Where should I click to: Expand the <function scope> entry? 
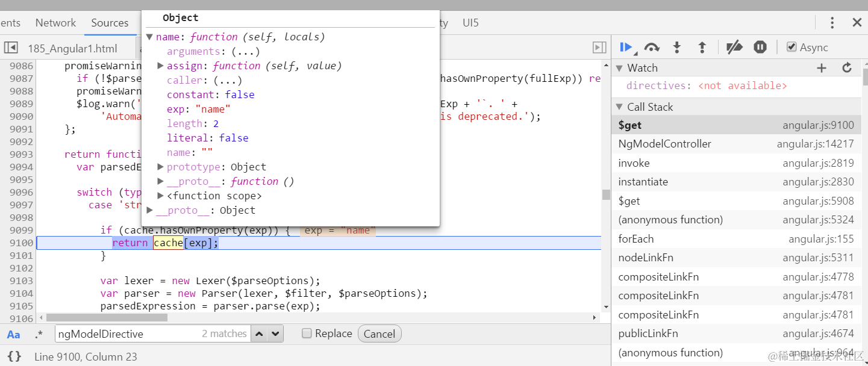[160, 196]
